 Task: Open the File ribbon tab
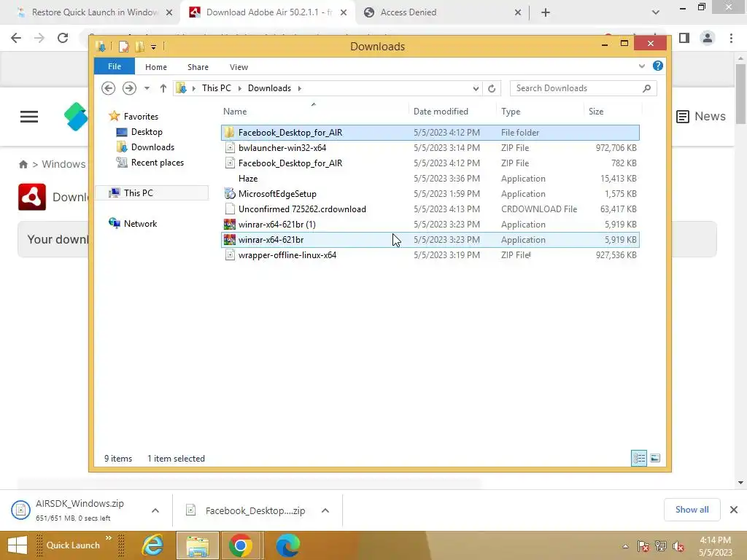(x=115, y=66)
